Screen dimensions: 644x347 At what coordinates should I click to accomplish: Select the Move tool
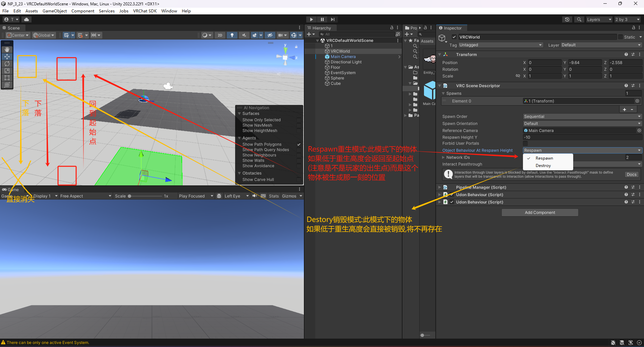click(7, 57)
